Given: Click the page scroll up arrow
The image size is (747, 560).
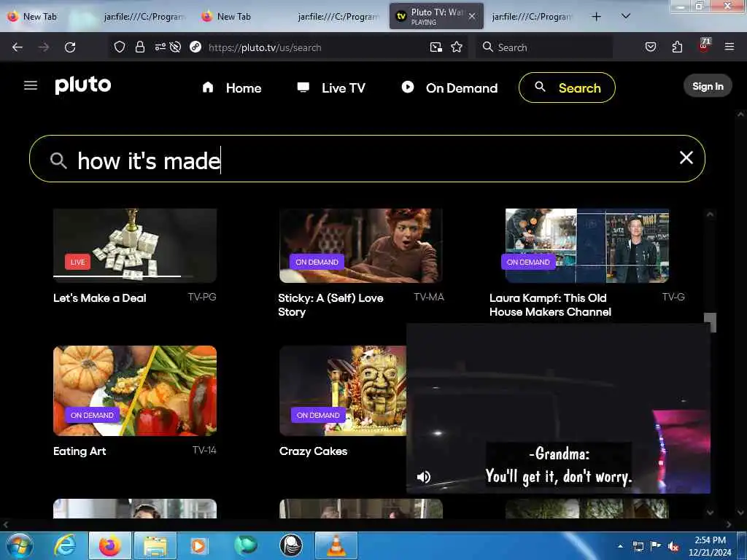Looking at the screenshot, I should (740, 114).
